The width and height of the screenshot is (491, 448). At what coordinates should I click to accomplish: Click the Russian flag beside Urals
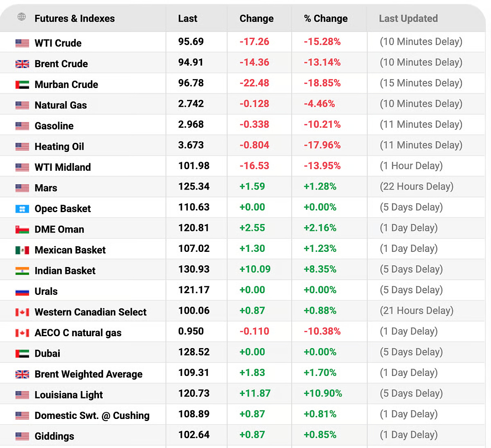click(22, 292)
